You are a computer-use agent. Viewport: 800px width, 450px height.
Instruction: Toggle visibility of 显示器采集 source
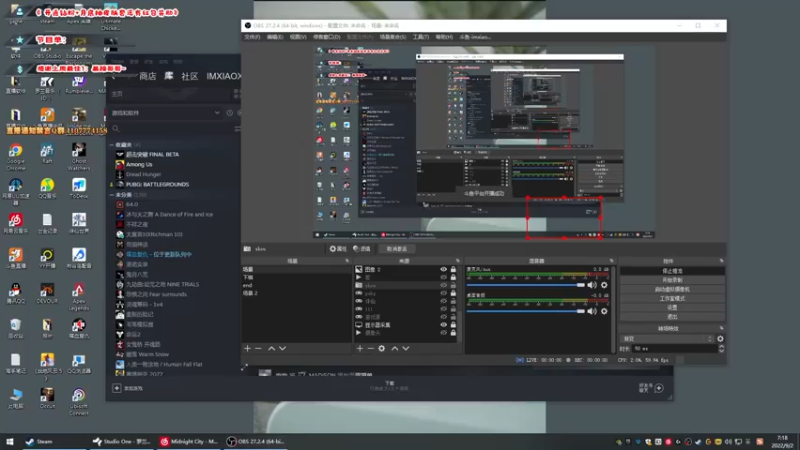[x=443, y=324]
